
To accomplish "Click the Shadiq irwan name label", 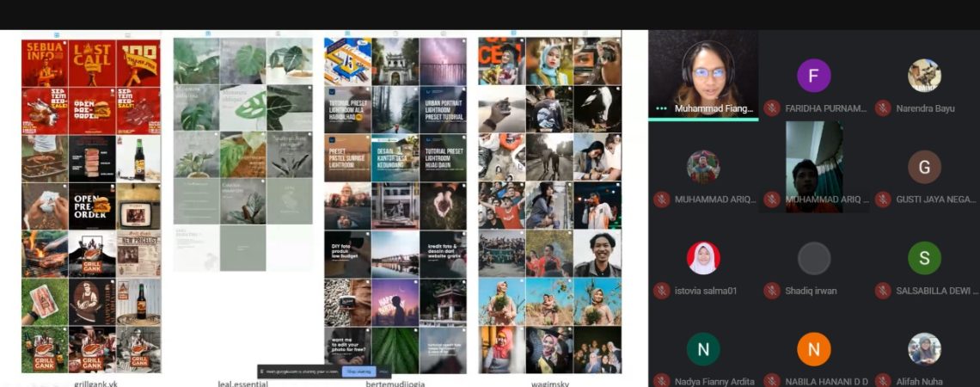I will click(811, 291).
